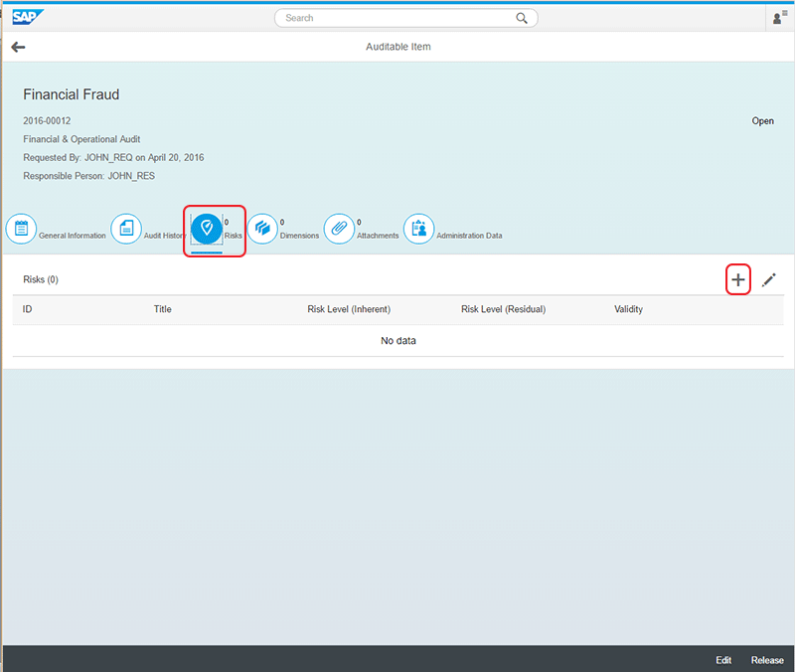The image size is (795, 672).
Task: Open the Administration Data icon
Action: click(x=418, y=229)
